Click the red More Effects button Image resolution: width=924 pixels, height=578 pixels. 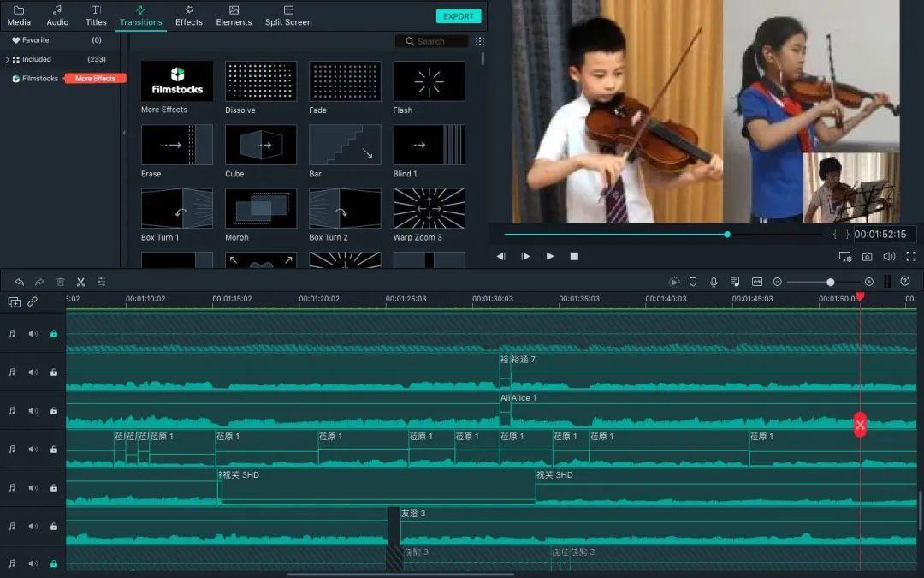(96, 79)
